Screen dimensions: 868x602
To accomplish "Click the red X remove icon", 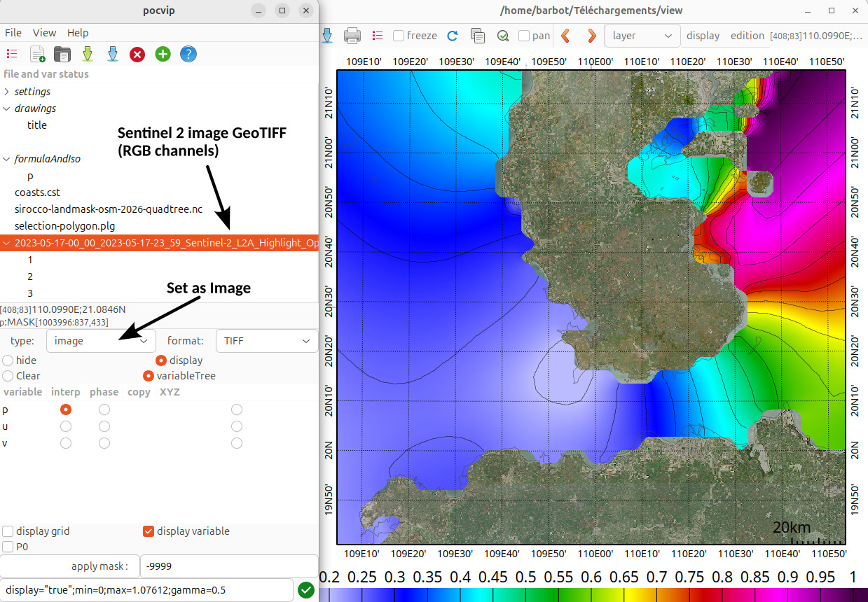I will [x=137, y=54].
